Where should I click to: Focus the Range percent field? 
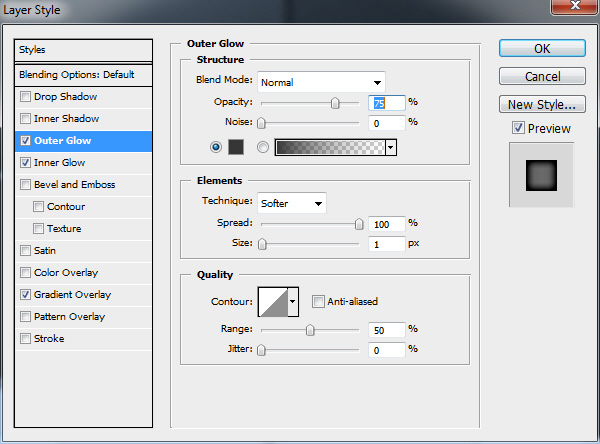(386, 330)
